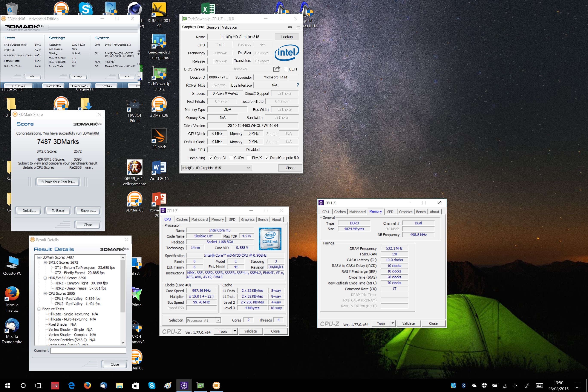Open the volume icon in the system tray

pyautogui.click(x=515, y=385)
